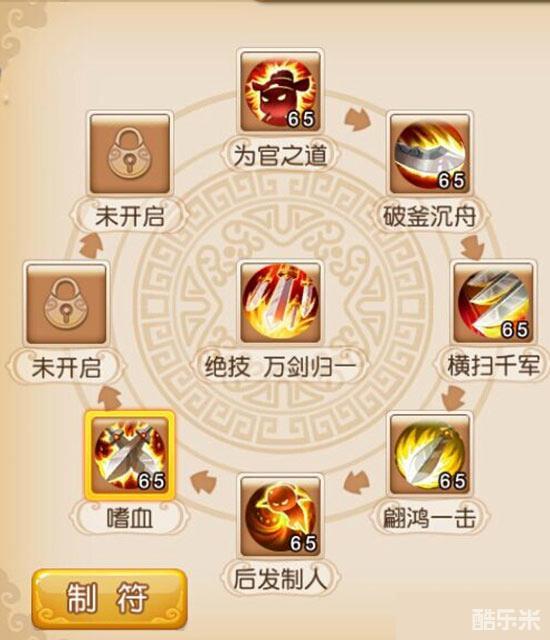The height and width of the screenshot is (640, 550).
Task: Click the 嗜血 name label
Action: tap(130, 518)
